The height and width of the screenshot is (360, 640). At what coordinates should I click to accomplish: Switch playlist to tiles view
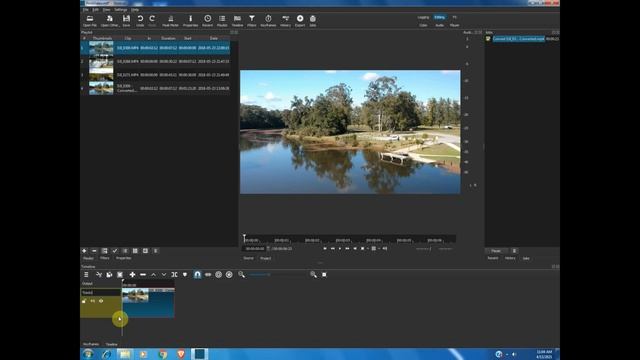135,251
